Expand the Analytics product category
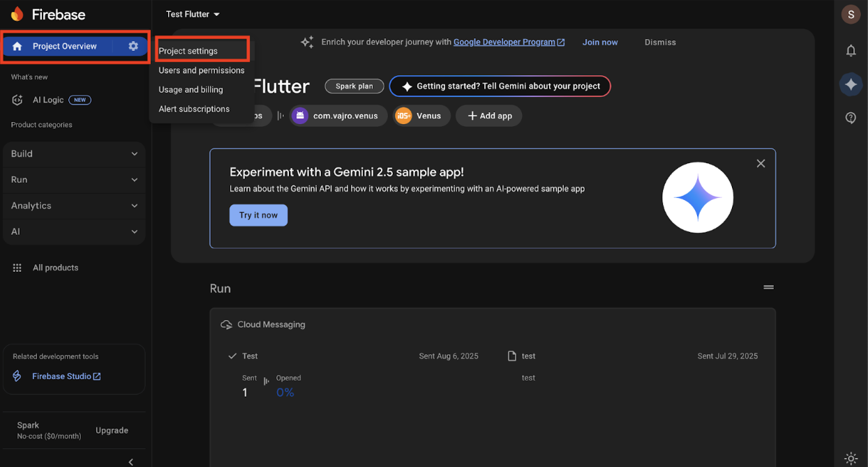868x467 pixels. pos(74,206)
